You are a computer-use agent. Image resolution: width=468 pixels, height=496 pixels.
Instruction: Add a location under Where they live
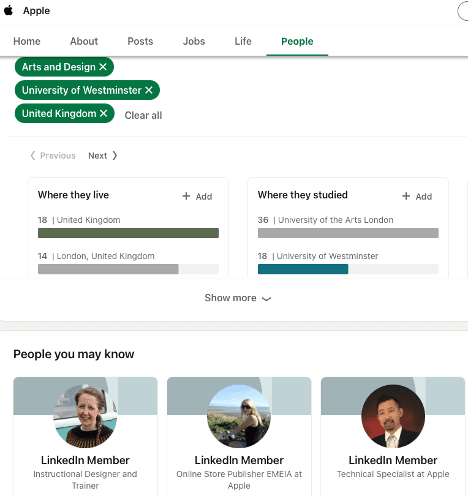pyautogui.click(x=197, y=196)
